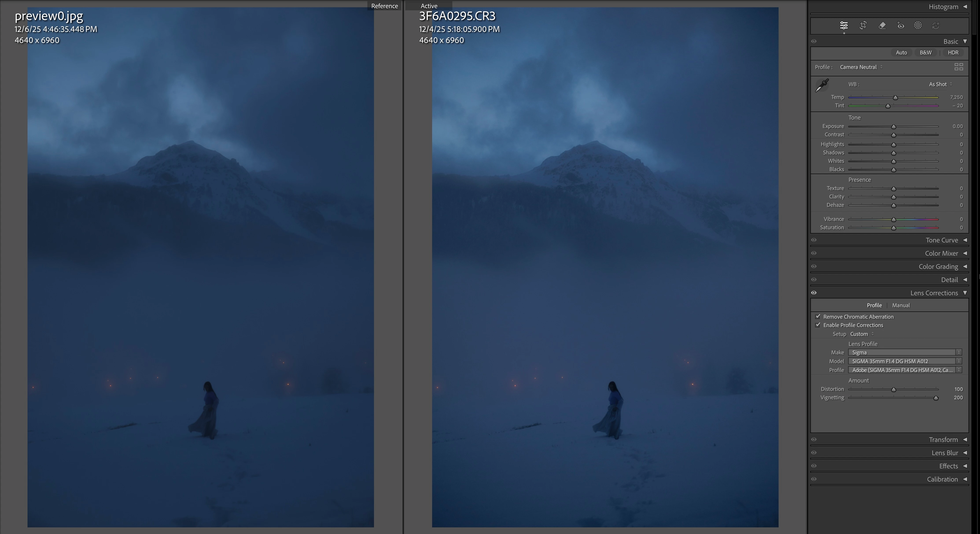The image size is (980, 534).
Task: Click the Auto tone button
Action: point(901,53)
